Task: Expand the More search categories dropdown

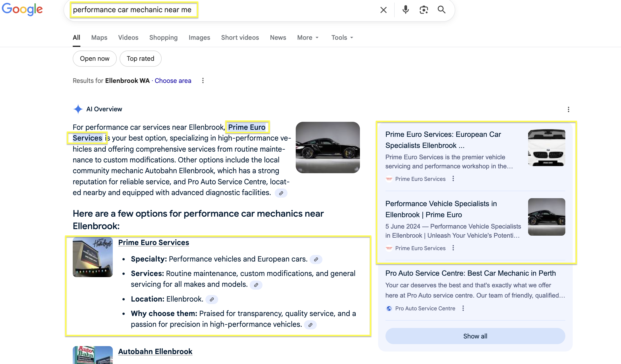Action: pyautogui.click(x=308, y=37)
